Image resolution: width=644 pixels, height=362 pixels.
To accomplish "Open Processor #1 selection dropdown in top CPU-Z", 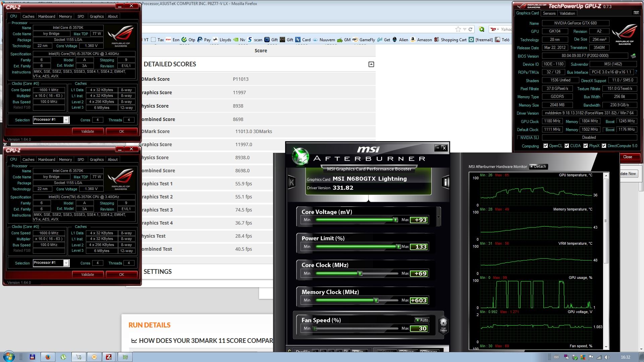I will coord(66,120).
